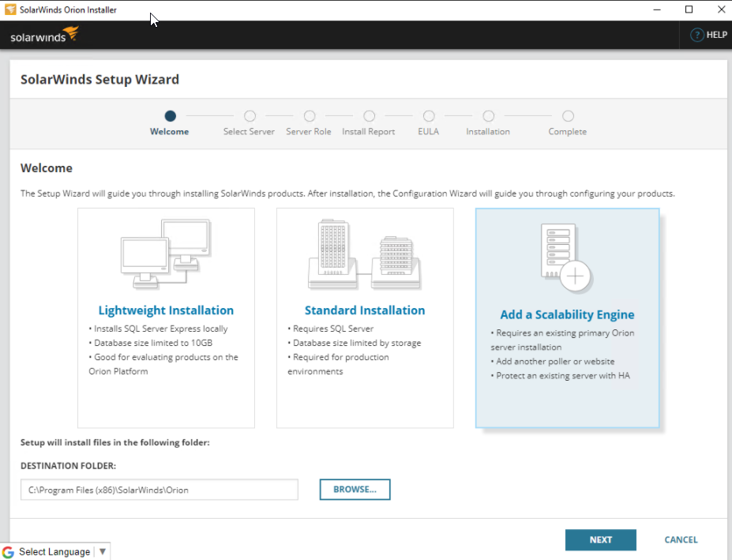Click the HELP question mark icon
This screenshot has width=732, height=560.
(x=696, y=35)
